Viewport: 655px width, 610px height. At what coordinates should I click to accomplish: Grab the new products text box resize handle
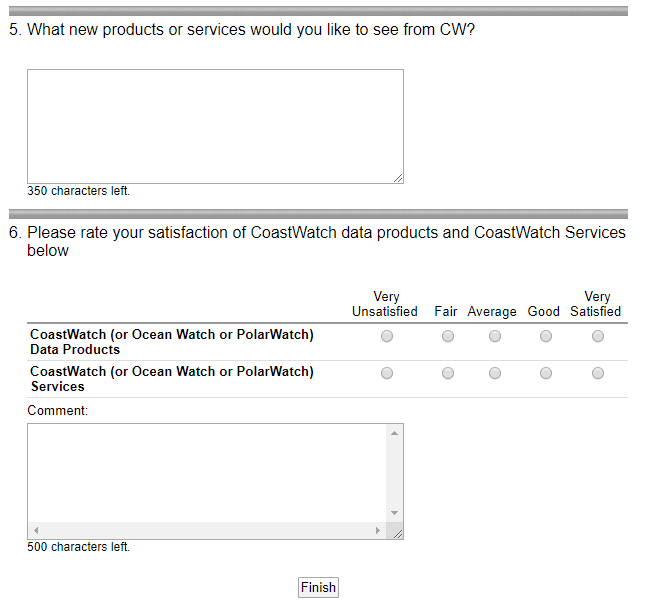(398, 178)
